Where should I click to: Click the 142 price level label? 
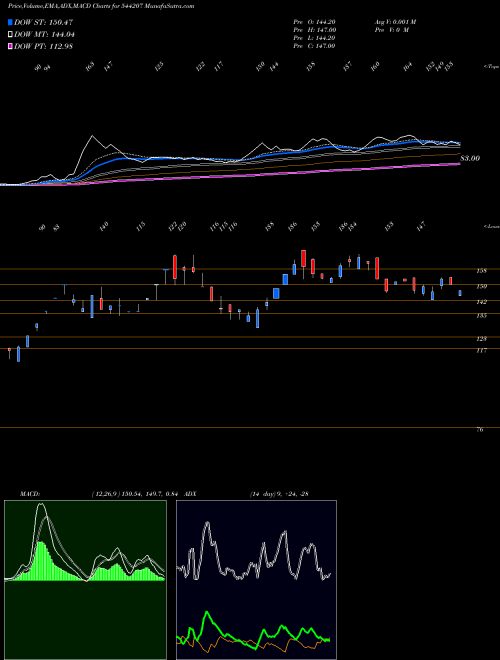pos(481,302)
